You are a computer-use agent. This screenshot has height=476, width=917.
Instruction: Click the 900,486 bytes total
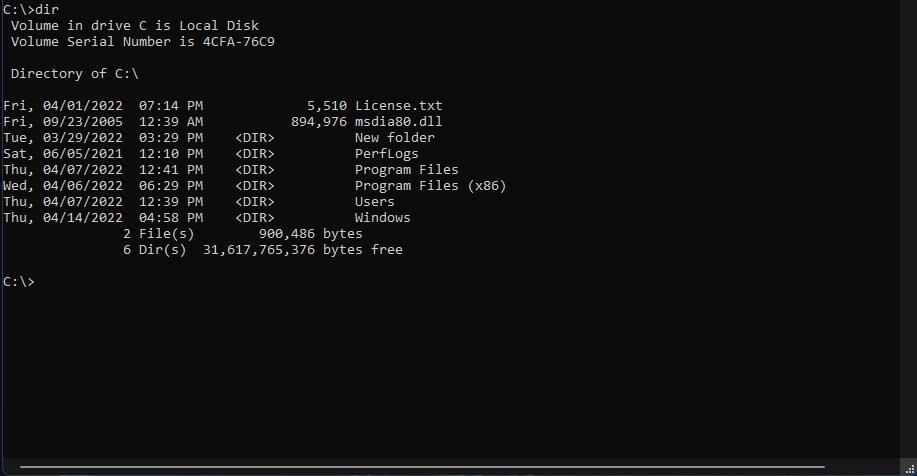(x=310, y=234)
